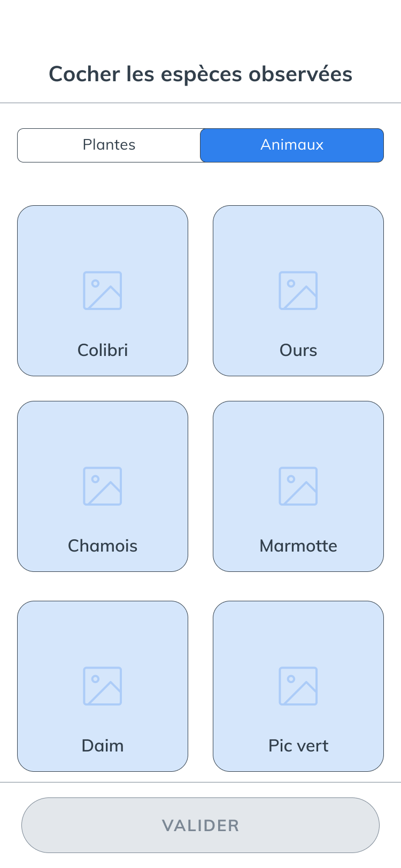Click the Pic vert image placeholder icon
Viewport: 401px width, 868px height.
[298, 686]
